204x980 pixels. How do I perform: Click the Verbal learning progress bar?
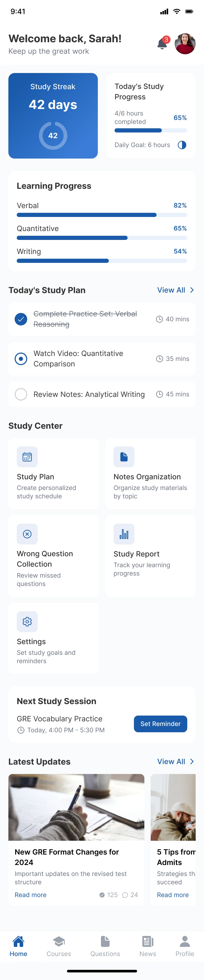pos(102,215)
